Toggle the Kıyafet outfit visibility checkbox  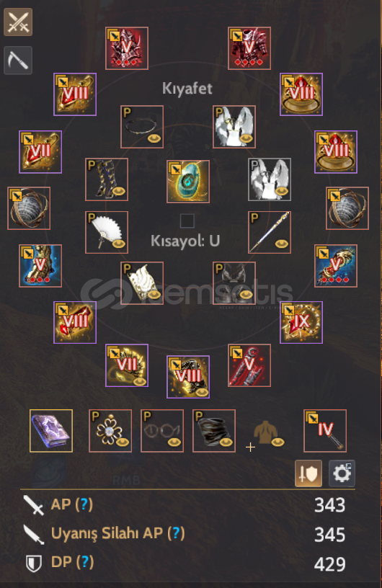(x=187, y=221)
